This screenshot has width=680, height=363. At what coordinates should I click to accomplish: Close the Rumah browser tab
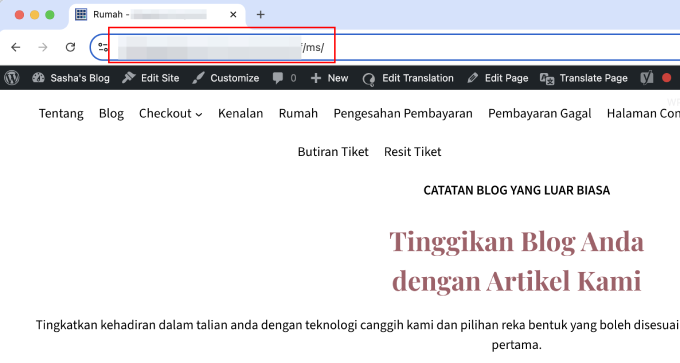[233, 15]
